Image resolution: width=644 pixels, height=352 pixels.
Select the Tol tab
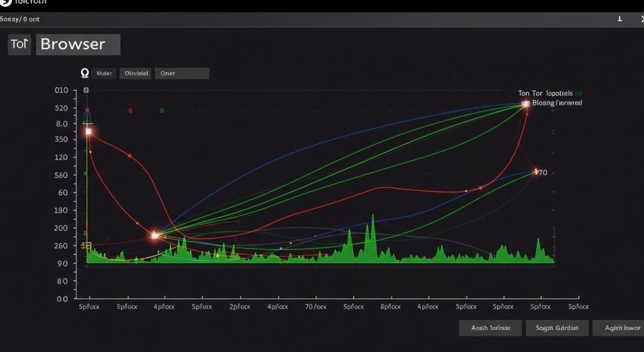(x=19, y=45)
